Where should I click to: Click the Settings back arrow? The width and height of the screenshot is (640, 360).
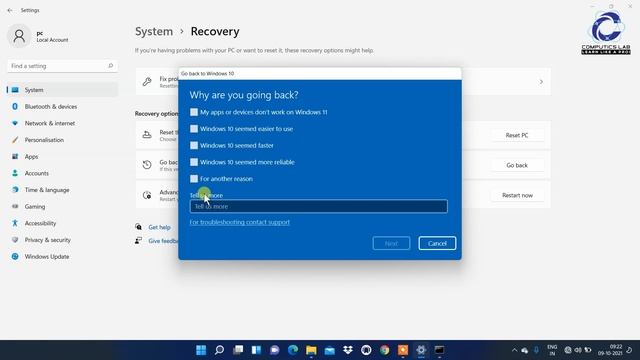(x=10, y=10)
